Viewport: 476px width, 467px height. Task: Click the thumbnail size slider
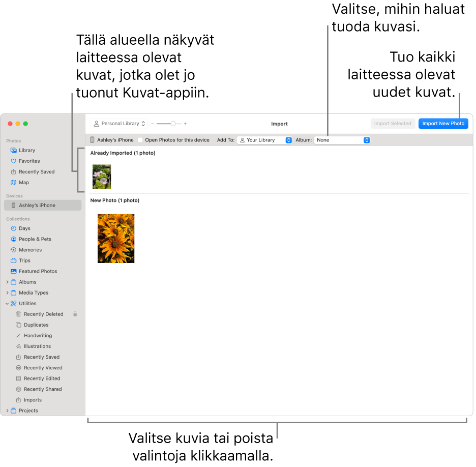170,125
